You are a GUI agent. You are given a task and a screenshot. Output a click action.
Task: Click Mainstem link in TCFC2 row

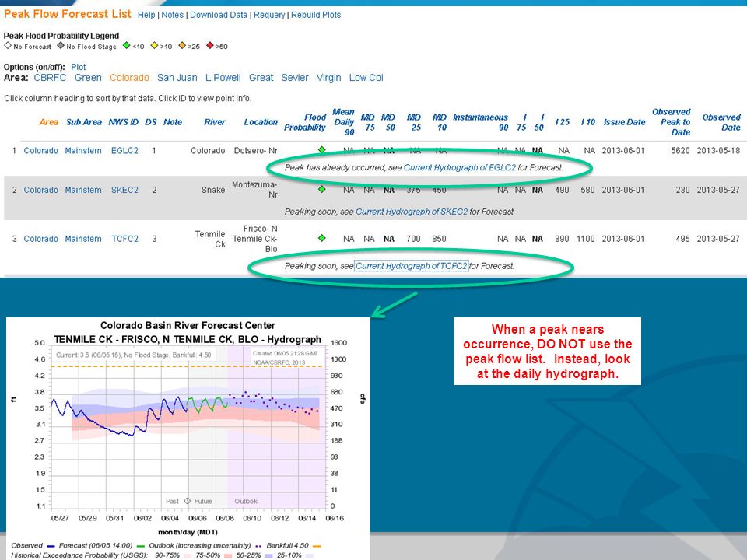coord(83,239)
